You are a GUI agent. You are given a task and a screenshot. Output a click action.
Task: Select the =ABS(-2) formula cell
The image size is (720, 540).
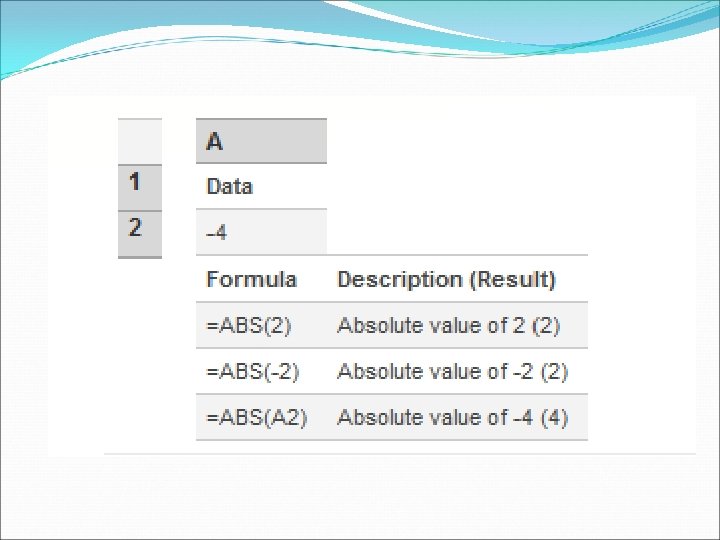[x=261, y=371]
